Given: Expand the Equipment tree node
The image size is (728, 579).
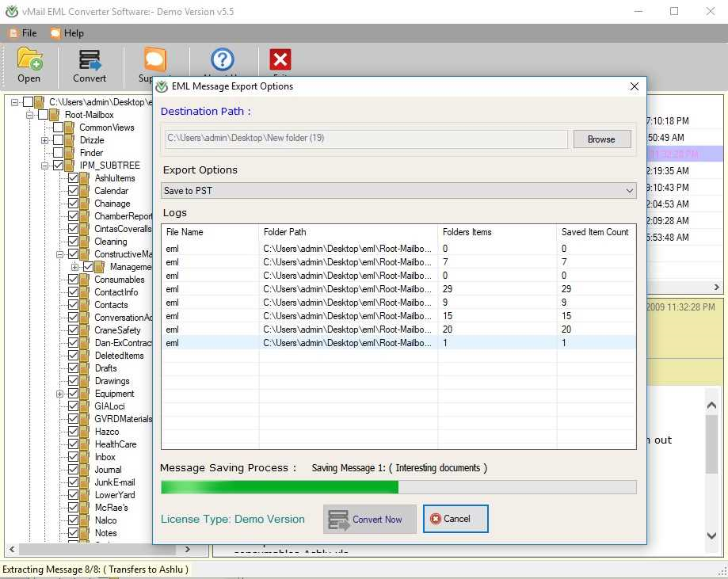Looking at the screenshot, I should [60, 394].
